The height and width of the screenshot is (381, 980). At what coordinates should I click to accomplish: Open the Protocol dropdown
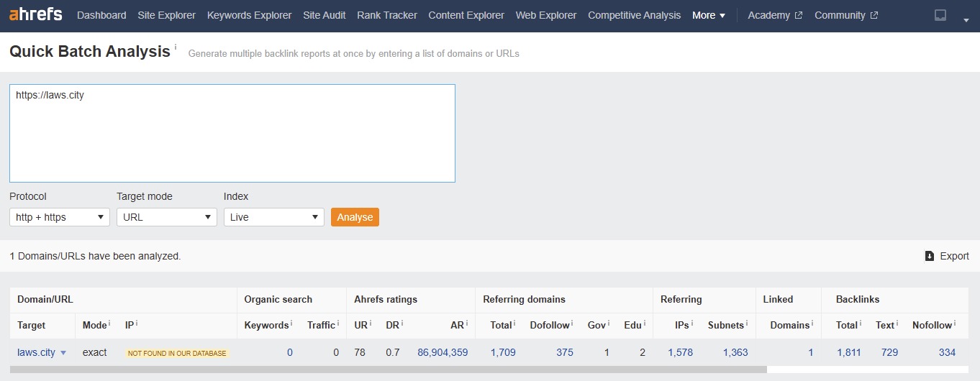tap(60, 217)
